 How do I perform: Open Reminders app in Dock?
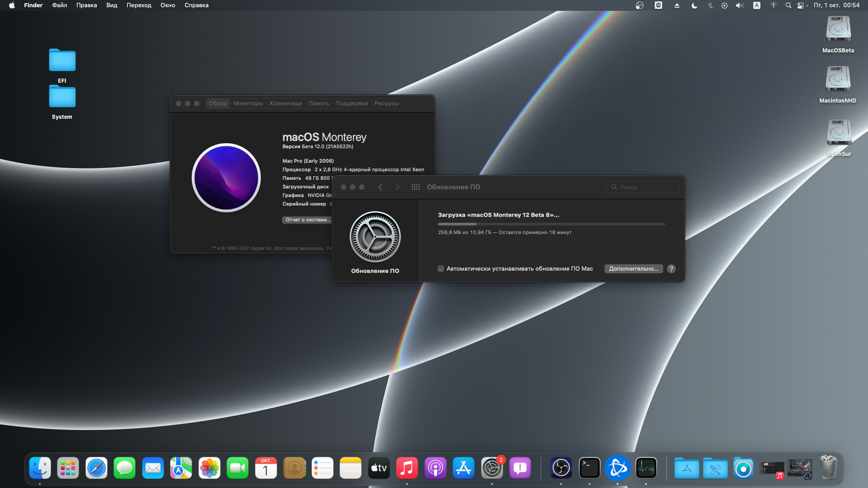(x=322, y=468)
